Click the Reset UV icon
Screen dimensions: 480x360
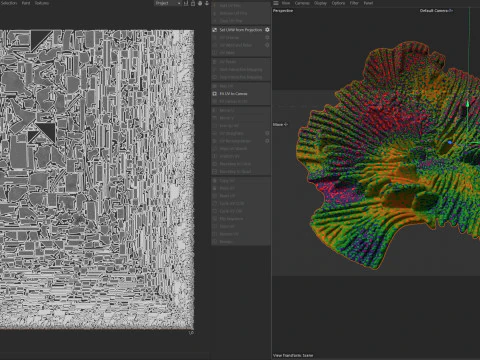click(x=215, y=196)
